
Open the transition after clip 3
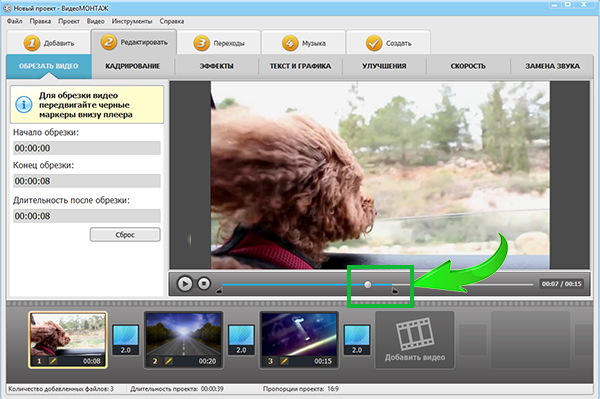[x=357, y=340]
